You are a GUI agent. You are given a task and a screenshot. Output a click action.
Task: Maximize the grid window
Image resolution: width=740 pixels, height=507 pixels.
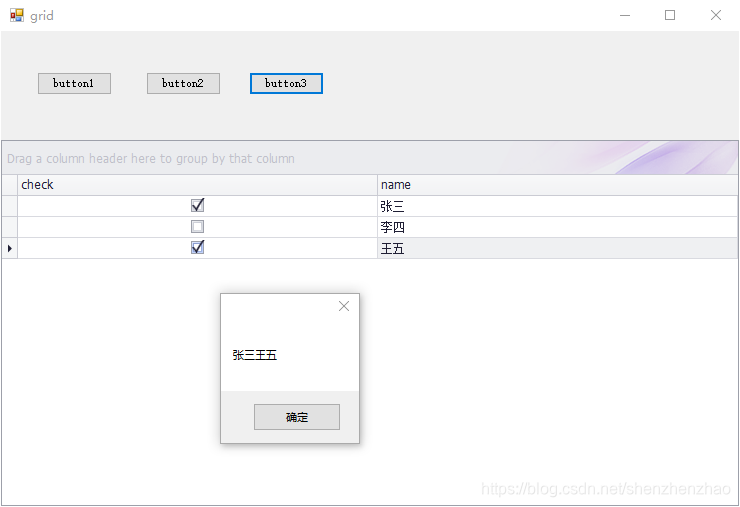click(x=670, y=15)
